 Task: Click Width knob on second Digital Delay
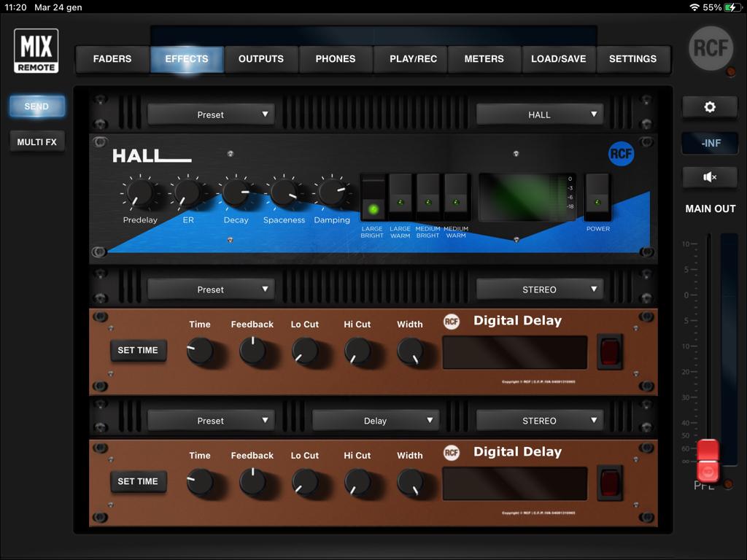coord(410,483)
